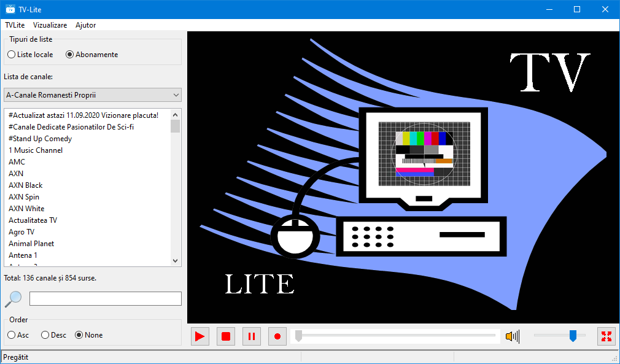The image size is (620, 364).
Task: Click the Pregătit status bar text
Action: 16,357
